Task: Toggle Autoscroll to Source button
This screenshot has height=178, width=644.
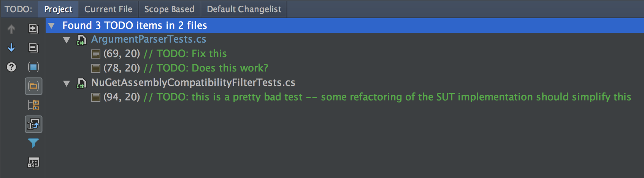Action: (33, 124)
